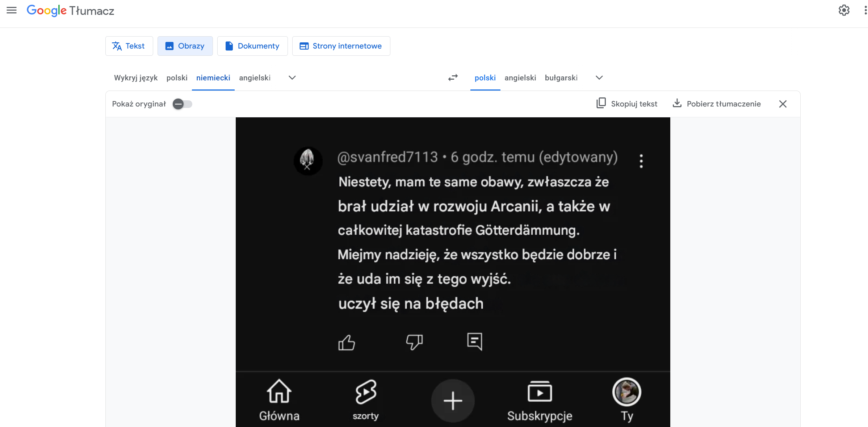Click the thumbs down icon in image

point(414,342)
